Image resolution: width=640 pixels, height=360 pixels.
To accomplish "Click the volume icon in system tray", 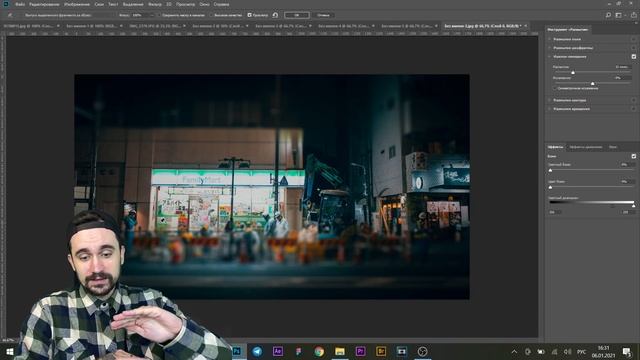I will 567,351.
